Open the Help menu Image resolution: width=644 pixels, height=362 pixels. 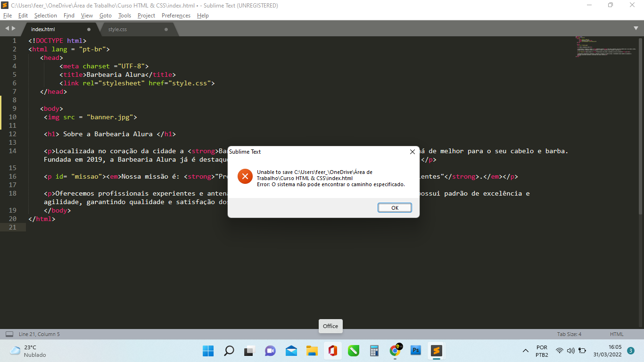203,16
